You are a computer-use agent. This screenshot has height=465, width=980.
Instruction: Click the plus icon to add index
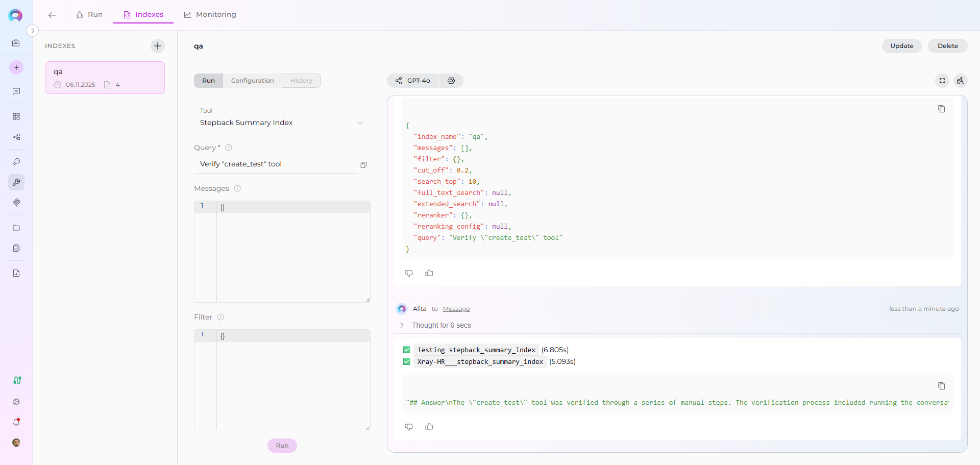(x=158, y=46)
